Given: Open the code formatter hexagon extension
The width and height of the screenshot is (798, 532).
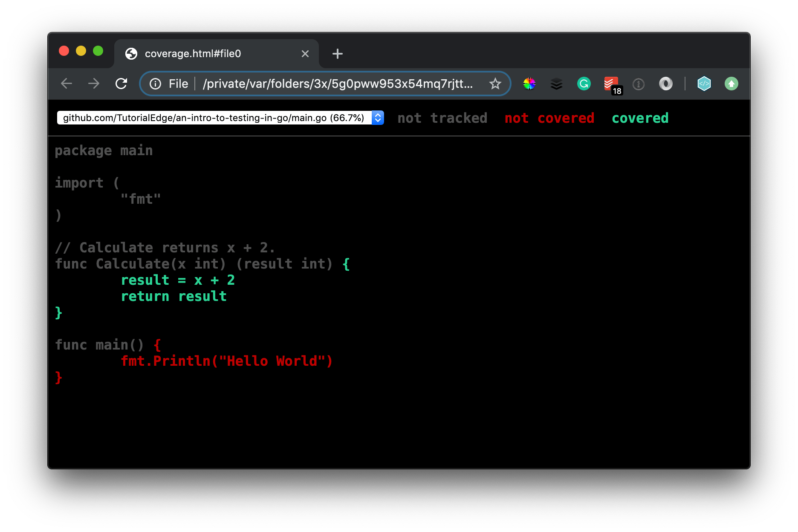Looking at the screenshot, I should click(704, 84).
